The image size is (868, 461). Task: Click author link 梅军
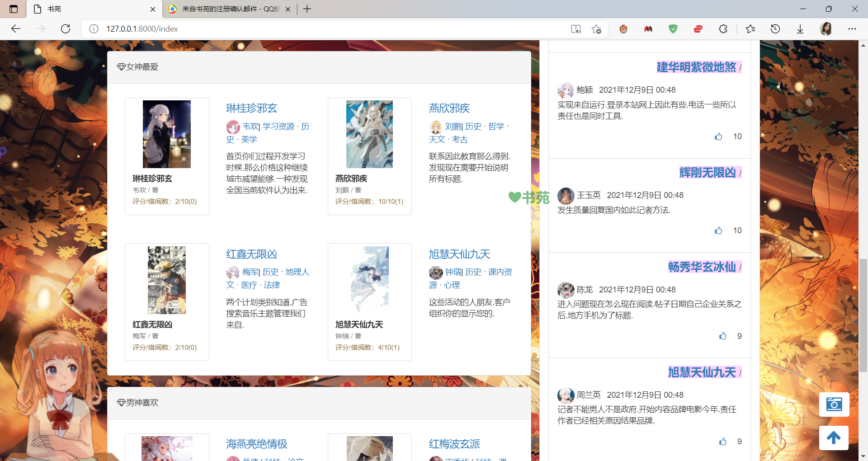(250, 272)
